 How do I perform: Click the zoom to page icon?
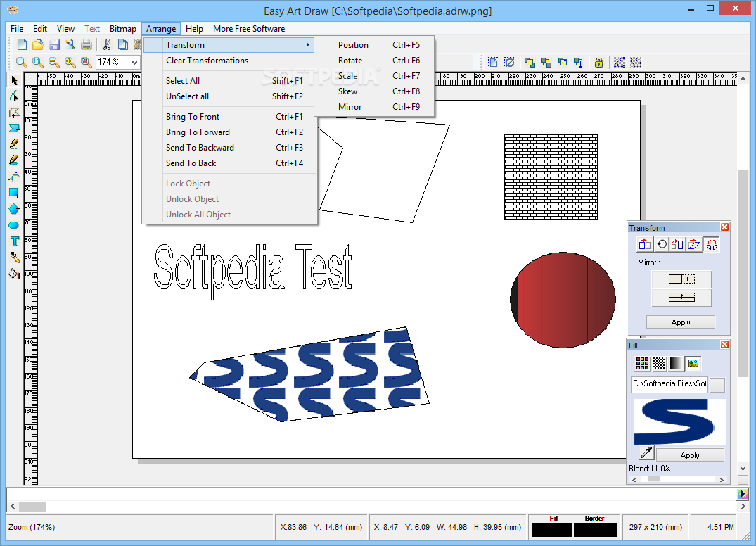[x=37, y=62]
